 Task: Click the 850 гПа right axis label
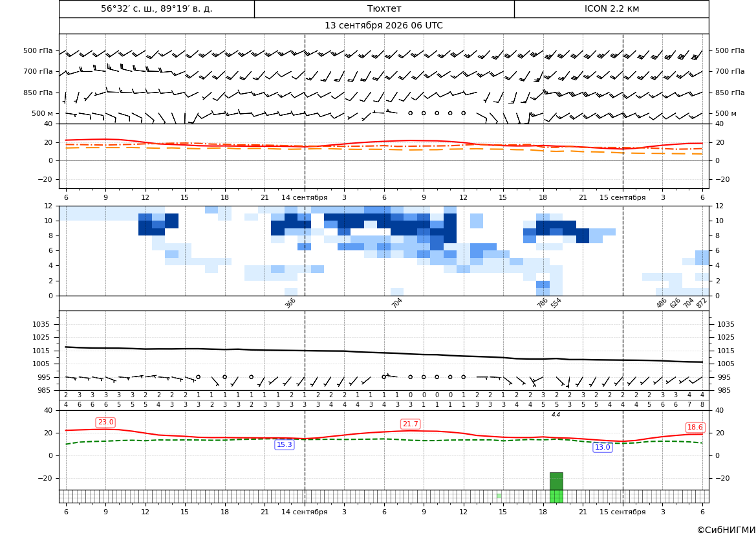[729, 93]
